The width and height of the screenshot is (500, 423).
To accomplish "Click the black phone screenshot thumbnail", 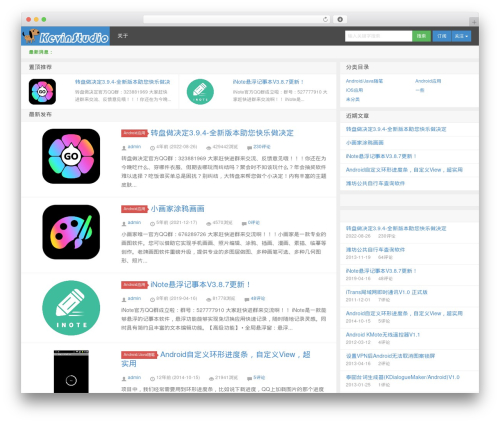I will click(x=71, y=371).
